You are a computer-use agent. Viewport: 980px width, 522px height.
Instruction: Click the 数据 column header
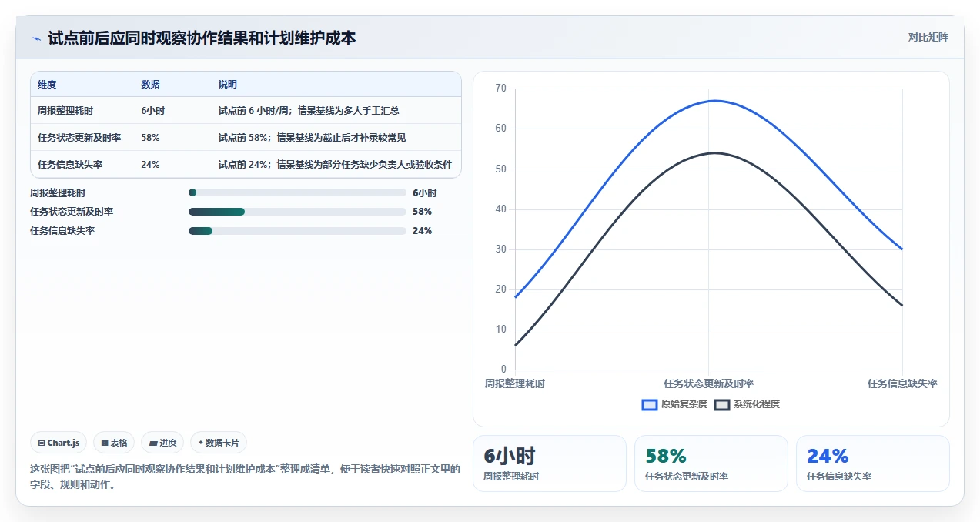point(151,85)
